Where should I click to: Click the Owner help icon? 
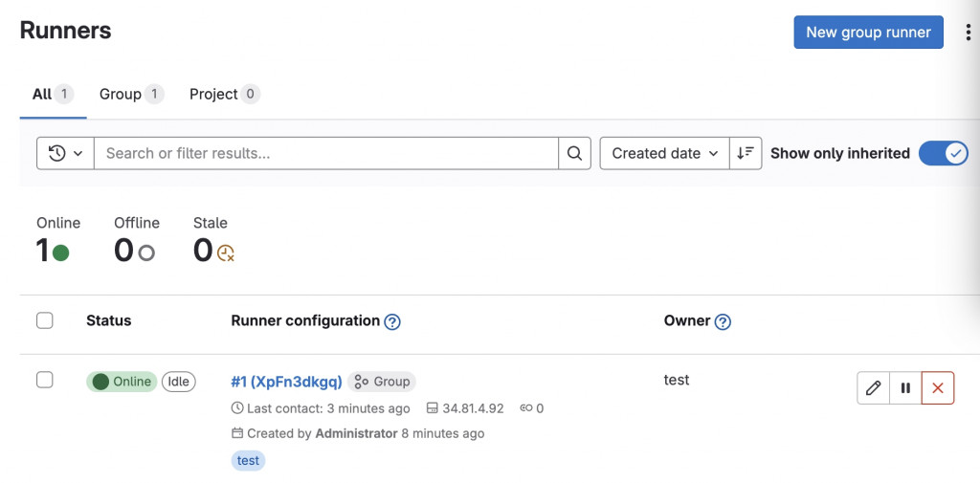(723, 322)
